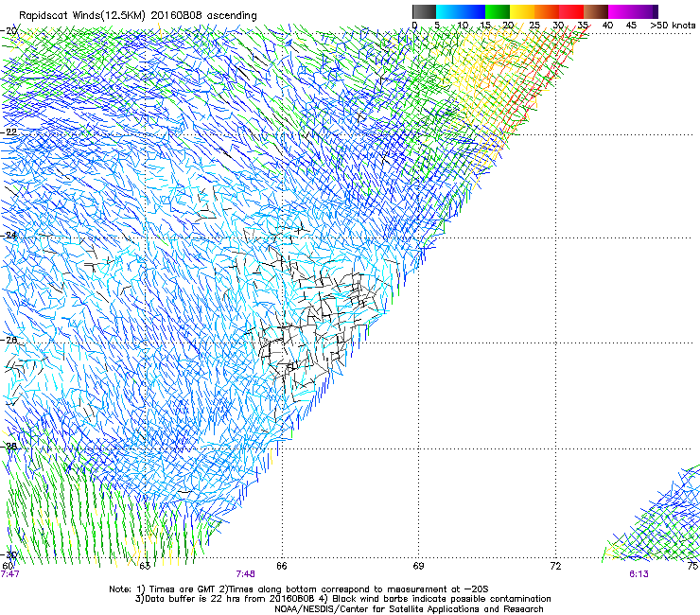Click the yellow 20-25 knots legend swatch
This screenshot has height=615, width=700.
[522, 11]
